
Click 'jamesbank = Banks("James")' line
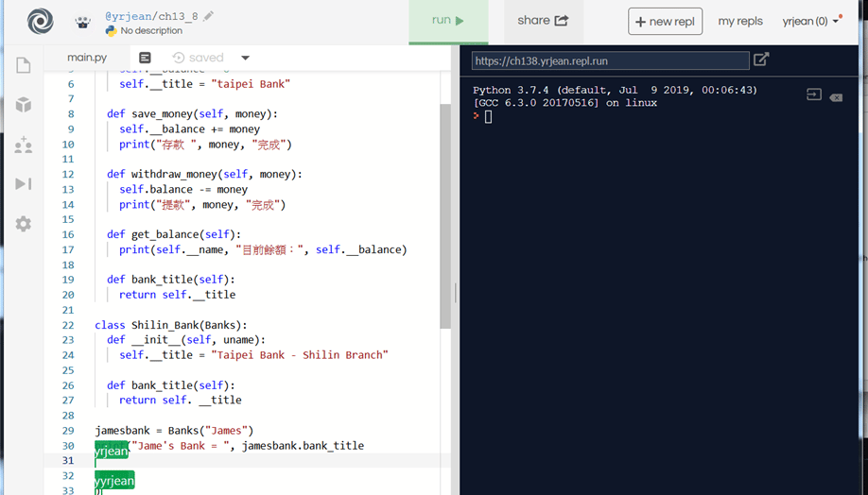coord(174,430)
